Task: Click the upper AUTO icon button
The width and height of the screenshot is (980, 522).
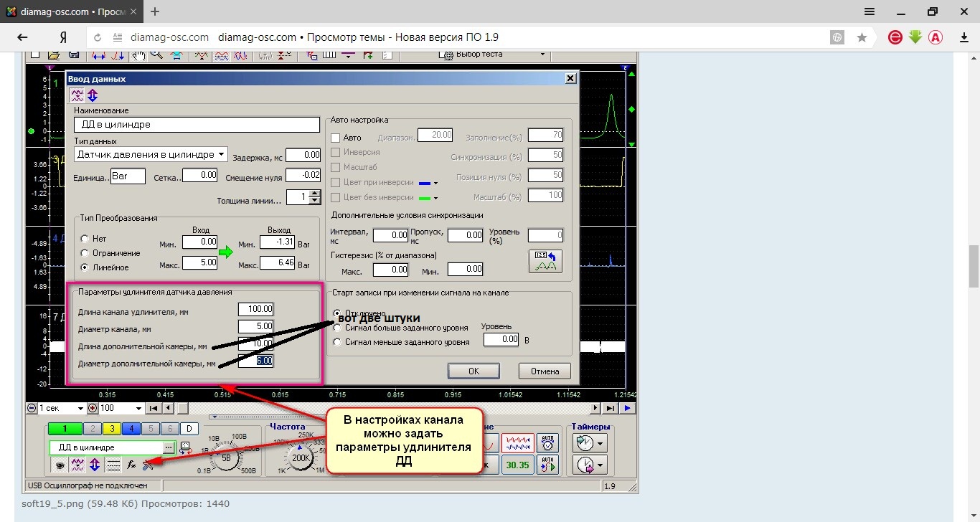Action: click(547, 442)
